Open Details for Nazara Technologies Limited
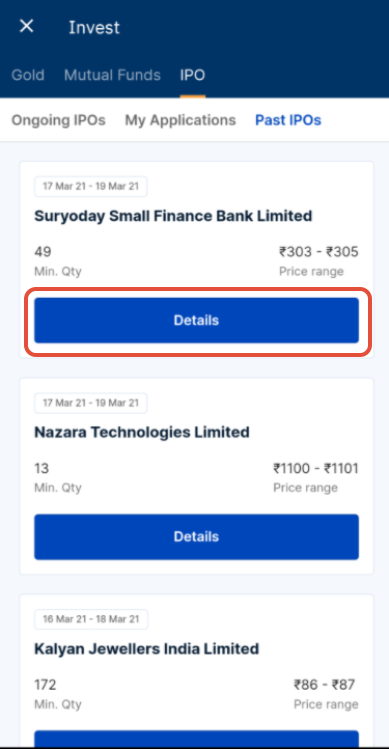The width and height of the screenshot is (389, 749). click(x=196, y=537)
